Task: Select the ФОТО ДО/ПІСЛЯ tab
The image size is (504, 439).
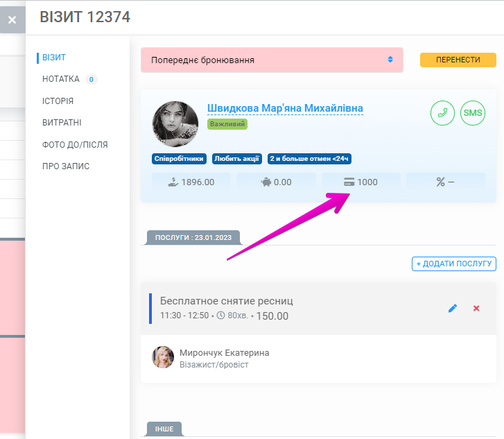Action: point(75,145)
